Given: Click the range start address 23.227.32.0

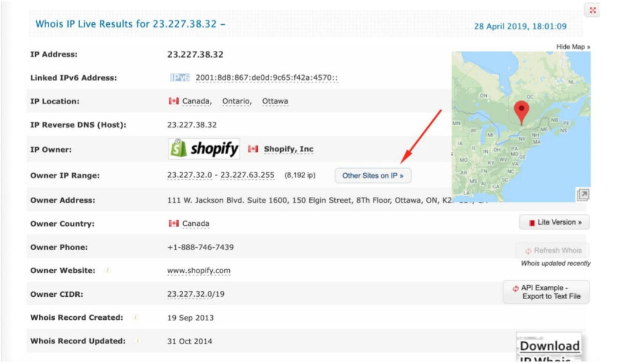Looking at the screenshot, I should click(x=190, y=175).
